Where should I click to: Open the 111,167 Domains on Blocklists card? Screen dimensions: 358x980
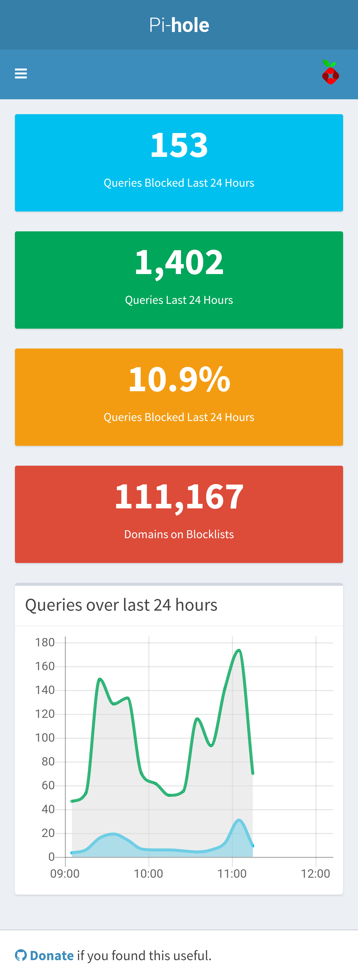click(x=179, y=514)
